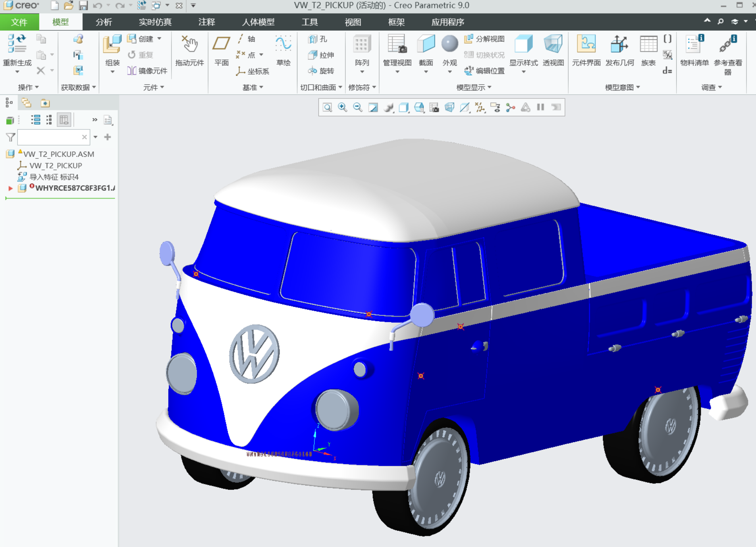The height and width of the screenshot is (547, 756).
Task: Switch to the View (视图) tab
Action: point(353,22)
